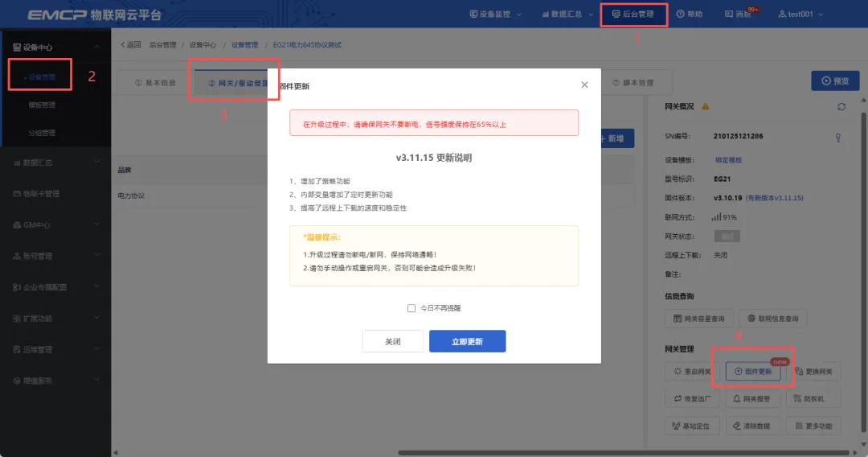This screenshot has height=457, width=868.
Task: Click the refresh icon in 网关概况
Action: [841, 106]
